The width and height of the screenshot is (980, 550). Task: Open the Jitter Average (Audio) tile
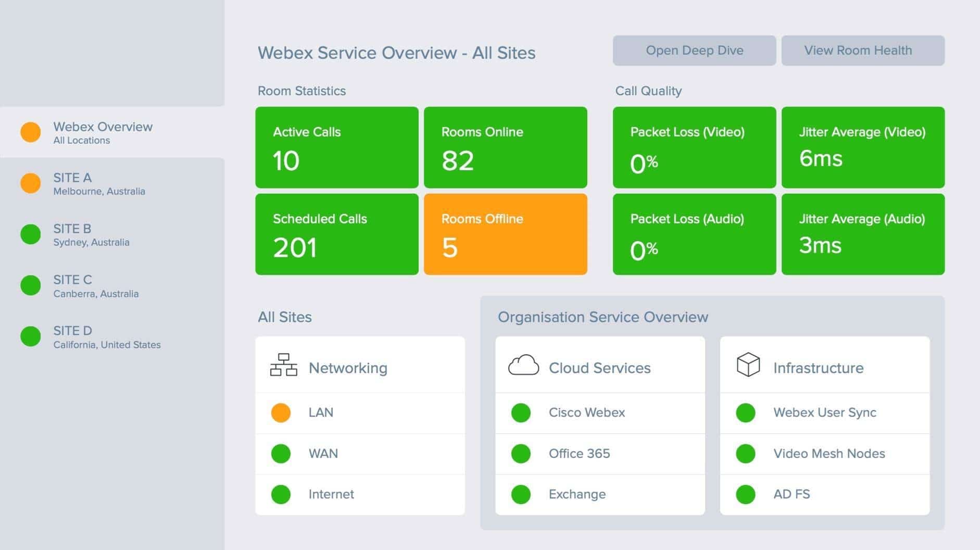[863, 234]
